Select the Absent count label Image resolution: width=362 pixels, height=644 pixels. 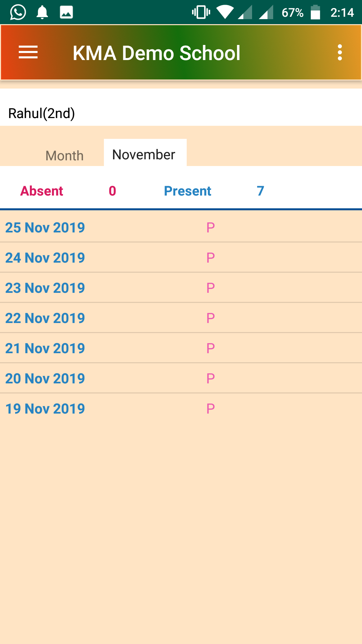point(42,191)
